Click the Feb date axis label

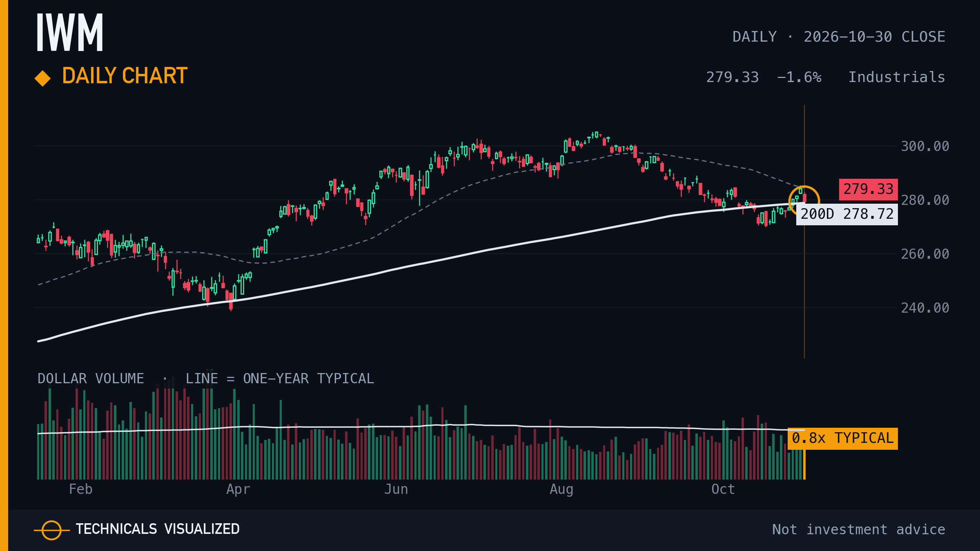click(x=81, y=489)
